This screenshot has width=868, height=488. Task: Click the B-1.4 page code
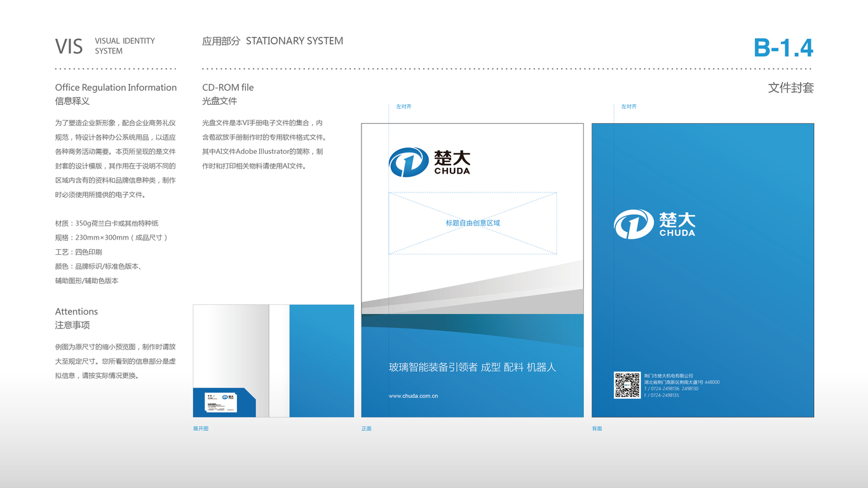(783, 48)
